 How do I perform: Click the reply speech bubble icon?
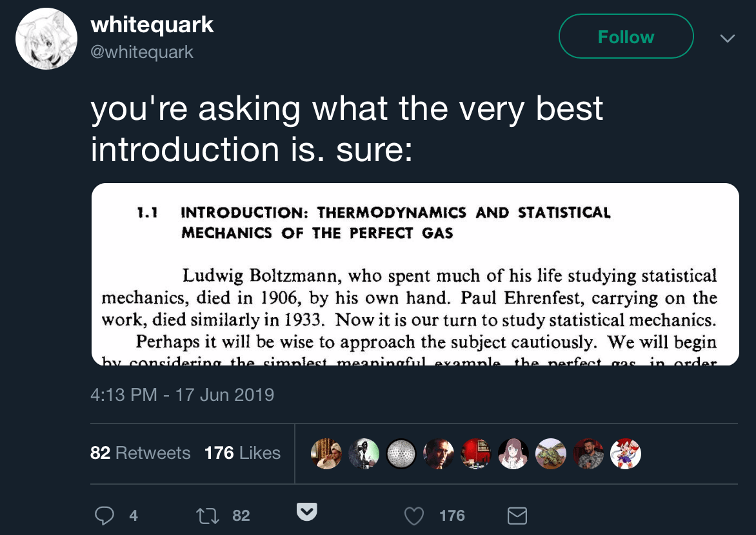coord(104,515)
